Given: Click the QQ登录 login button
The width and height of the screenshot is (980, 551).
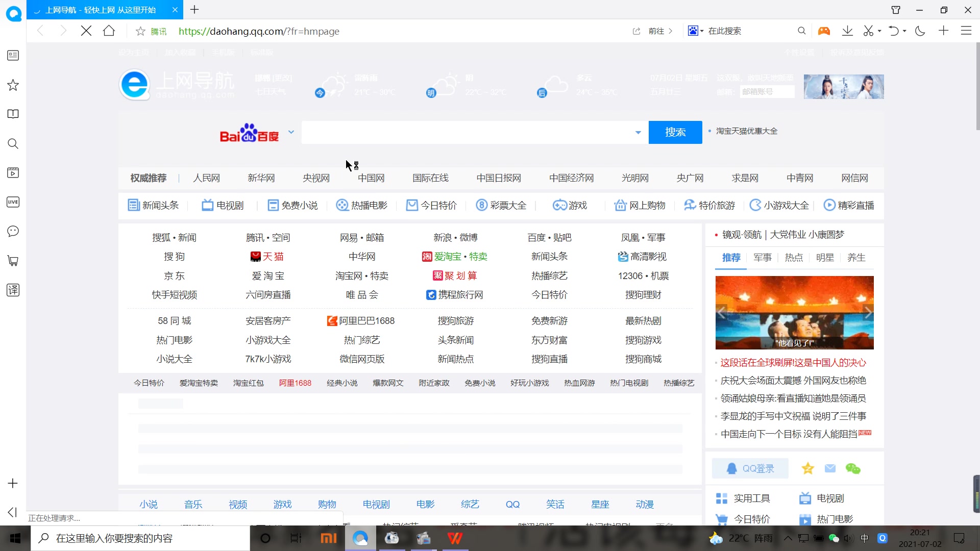Looking at the screenshot, I should coord(749,468).
